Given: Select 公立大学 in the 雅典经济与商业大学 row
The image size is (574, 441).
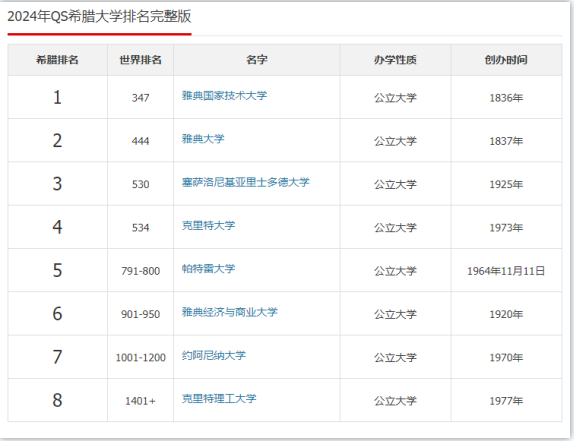Looking at the screenshot, I should 395,314.
